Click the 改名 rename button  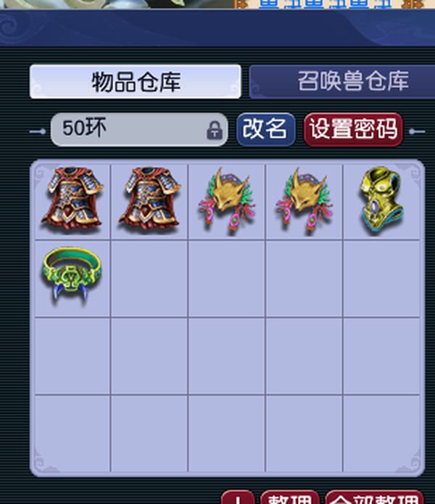[265, 129]
